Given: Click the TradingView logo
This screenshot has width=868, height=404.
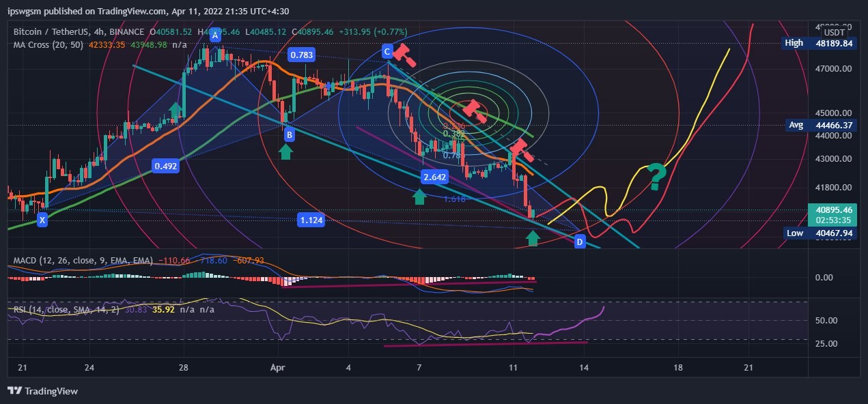Looking at the screenshot, I should coord(42,391).
